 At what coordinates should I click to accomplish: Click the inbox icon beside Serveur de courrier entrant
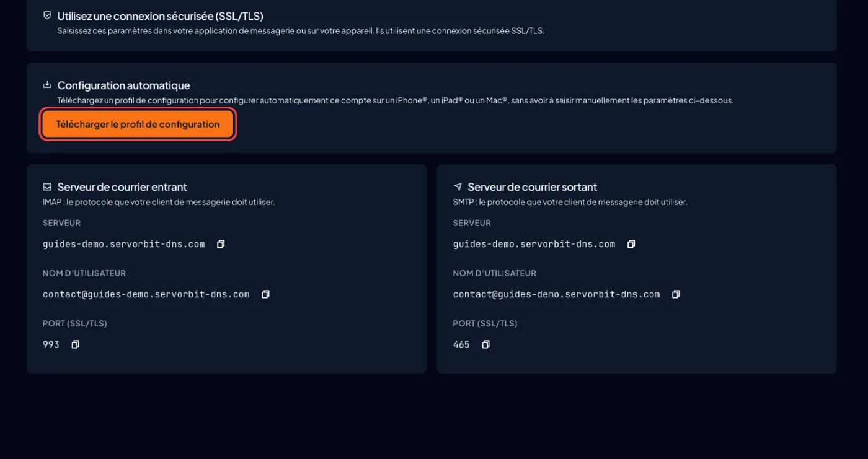pos(47,186)
